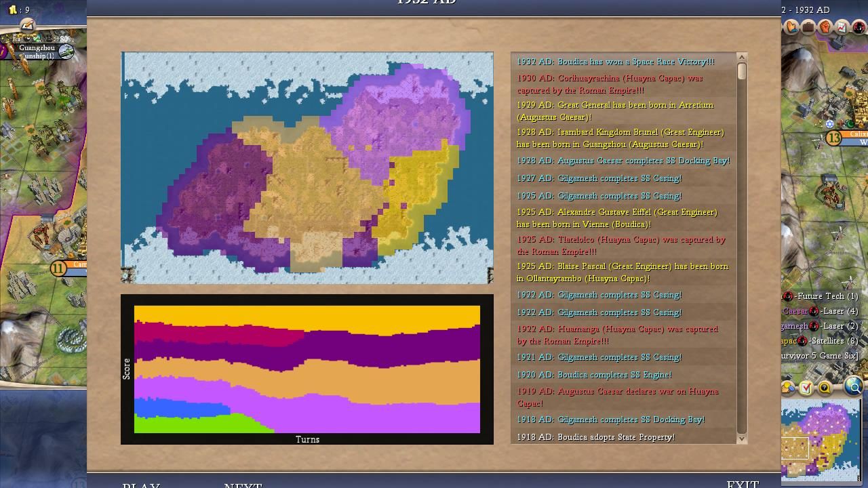Toggle the checklist icon above minimap
The image size is (868, 488).
[806, 388]
